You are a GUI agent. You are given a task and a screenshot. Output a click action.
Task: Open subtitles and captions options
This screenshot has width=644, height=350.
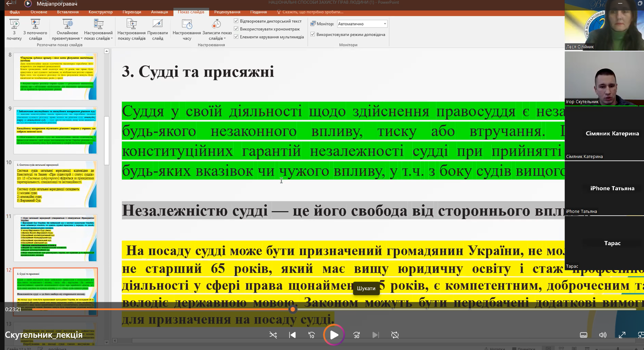click(x=583, y=335)
